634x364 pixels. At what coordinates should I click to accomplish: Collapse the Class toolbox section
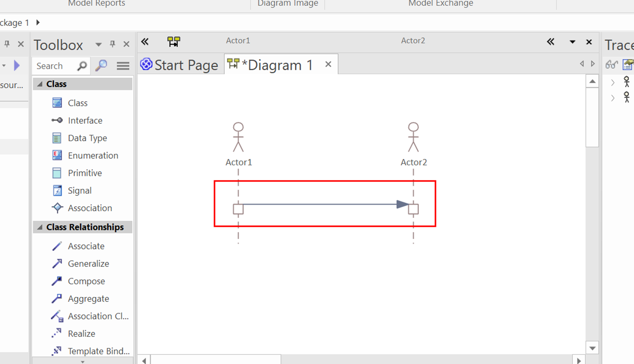[x=40, y=84]
